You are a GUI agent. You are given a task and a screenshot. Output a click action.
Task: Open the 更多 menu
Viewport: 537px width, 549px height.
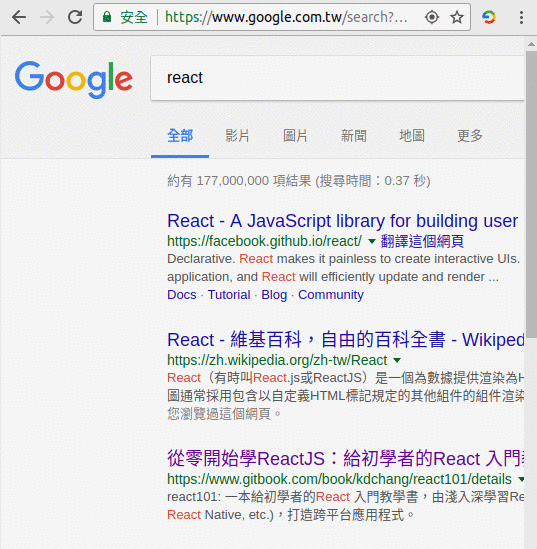(470, 136)
